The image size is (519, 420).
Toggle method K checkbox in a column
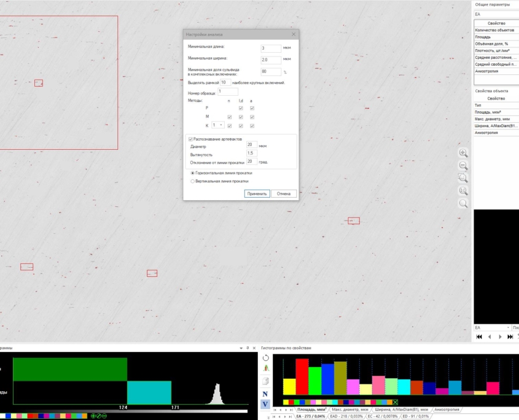click(x=252, y=126)
